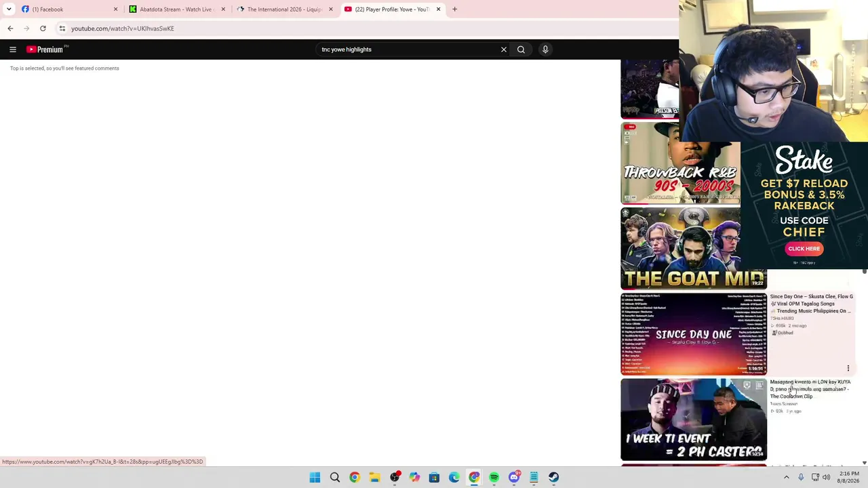Open Windows Search from the taskbar
Screen dimensions: 868x488
tap(335, 477)
